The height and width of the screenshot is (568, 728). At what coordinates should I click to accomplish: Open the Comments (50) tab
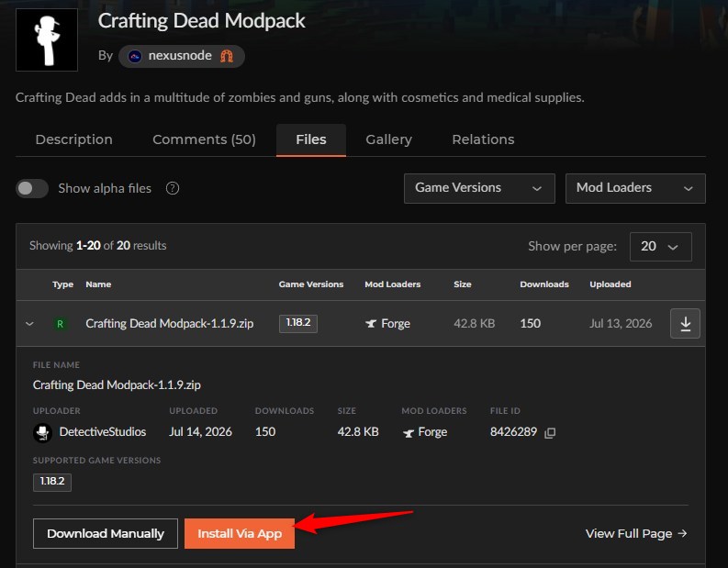204,139
